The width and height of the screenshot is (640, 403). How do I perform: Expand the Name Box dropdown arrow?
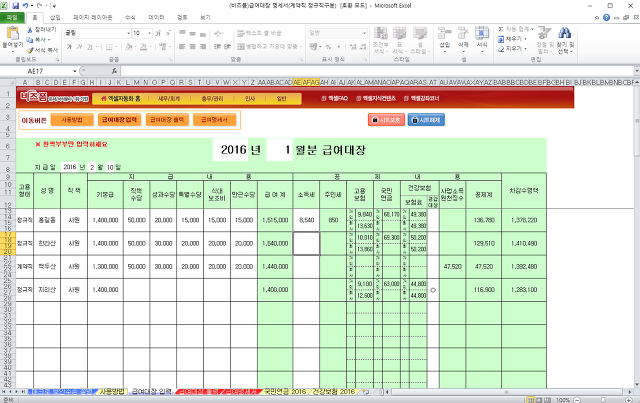click(75, 71)
